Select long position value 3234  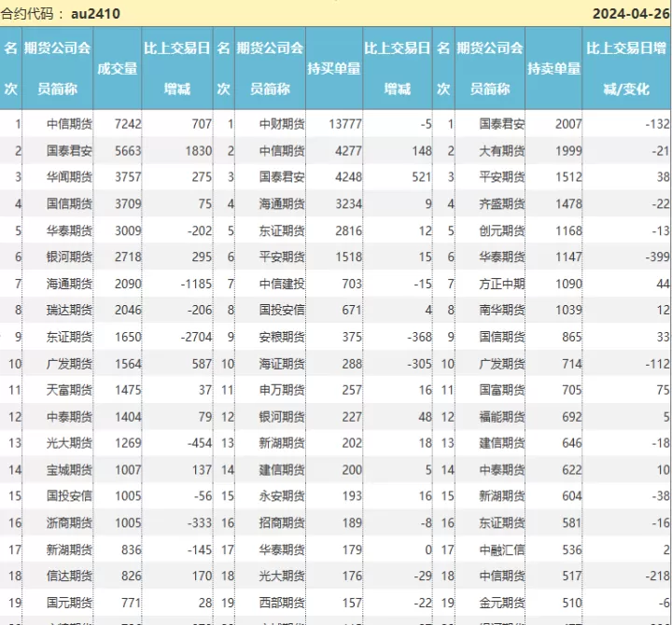[348, 203]
